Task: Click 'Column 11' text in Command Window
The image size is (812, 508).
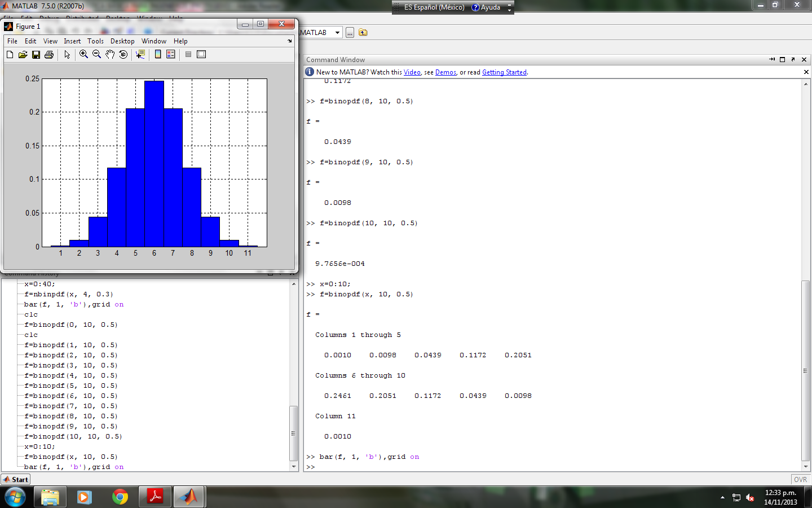Action: point(336,417)
